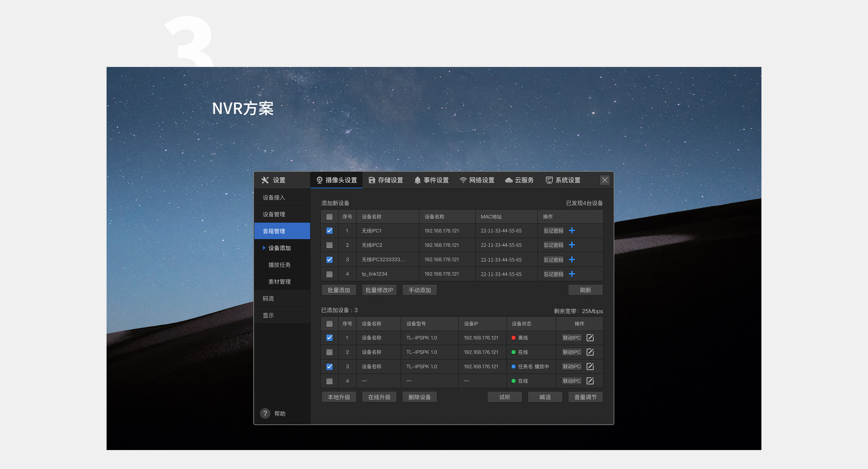Viewport: 868px width, 469px height.
Task: Click edit icon for offline device row
Action: pyautogui.click(x=590, y=338)
